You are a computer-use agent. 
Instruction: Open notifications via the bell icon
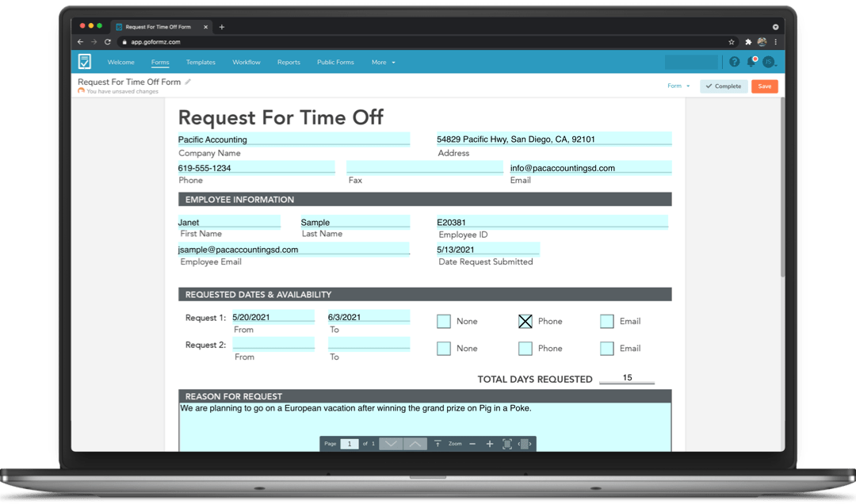[751, 61]
